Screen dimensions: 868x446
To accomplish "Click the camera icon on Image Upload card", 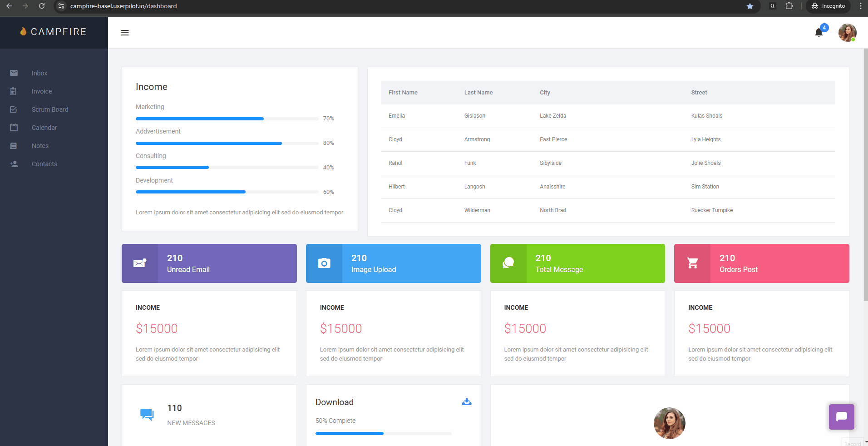I will [x=324, y=263].
